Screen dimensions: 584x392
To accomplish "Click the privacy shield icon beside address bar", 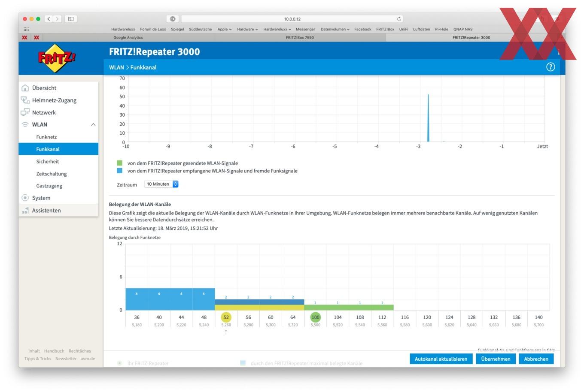I will click(x=172, y=19).
